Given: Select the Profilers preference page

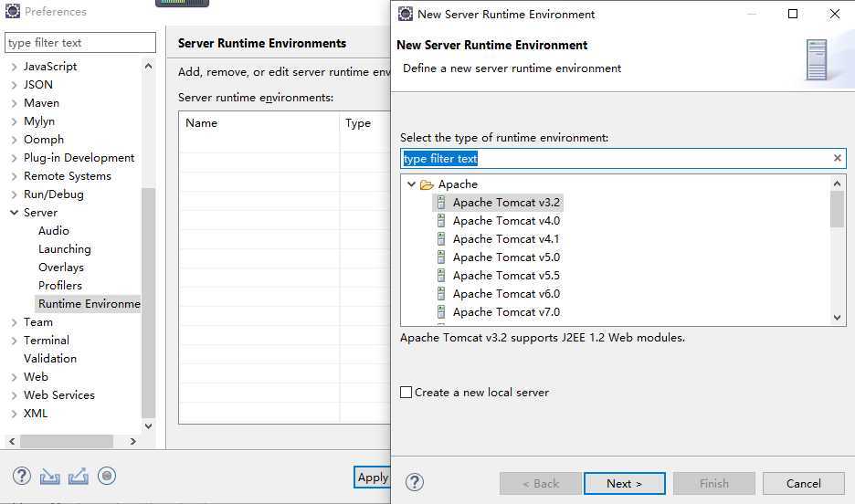Looking at the screenshot, I should tap(60, 286).
